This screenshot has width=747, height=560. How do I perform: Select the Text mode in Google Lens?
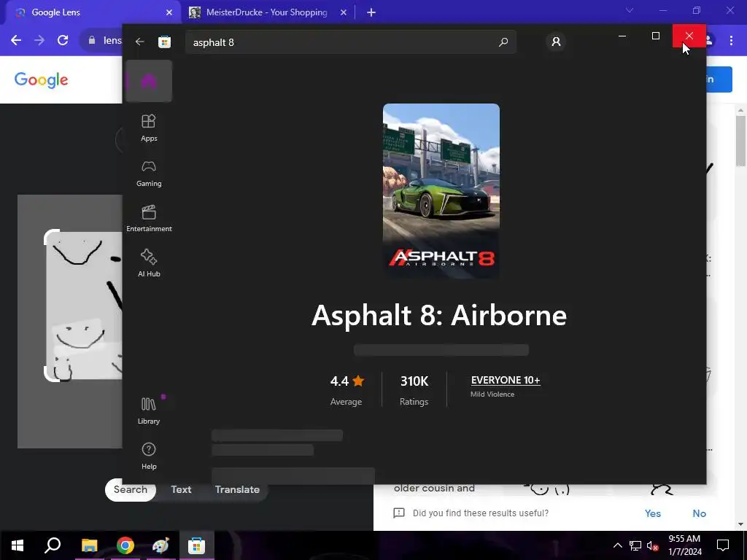pyautogui.click(x=181, y=489)
